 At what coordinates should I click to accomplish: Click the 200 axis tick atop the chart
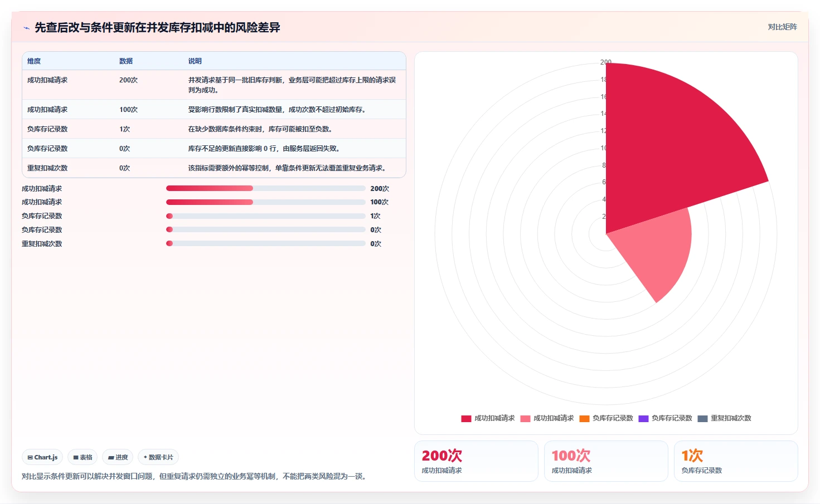606,62
